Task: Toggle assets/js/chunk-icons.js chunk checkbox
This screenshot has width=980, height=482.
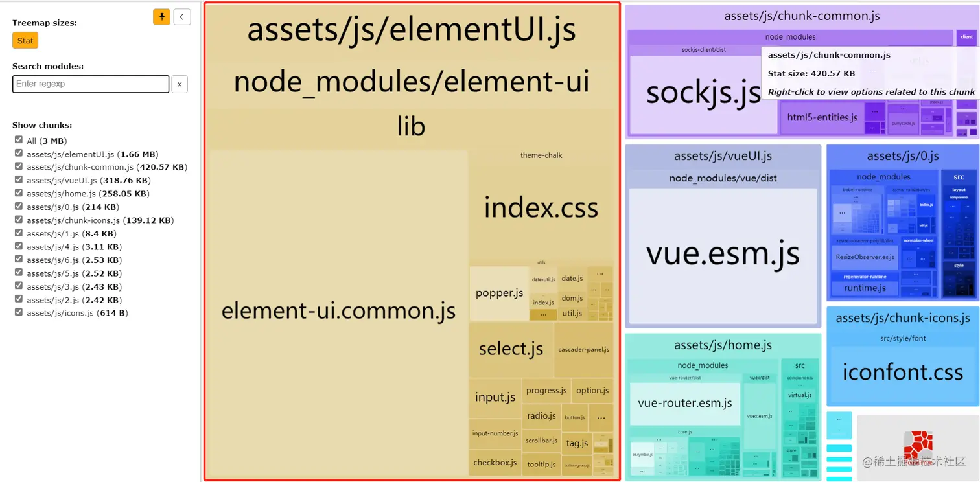Action: click(x=19, y=220)
